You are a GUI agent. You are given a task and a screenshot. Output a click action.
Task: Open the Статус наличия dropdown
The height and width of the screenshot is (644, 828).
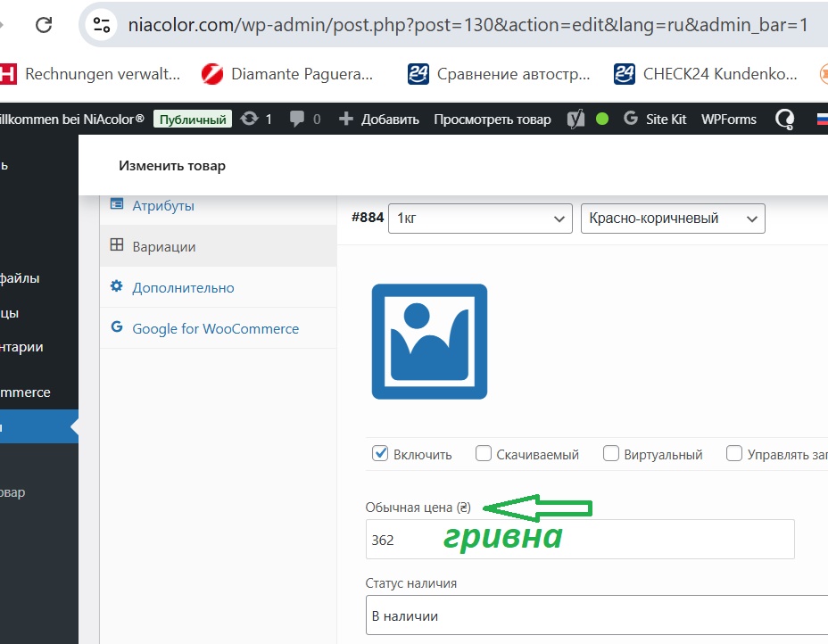596,615
